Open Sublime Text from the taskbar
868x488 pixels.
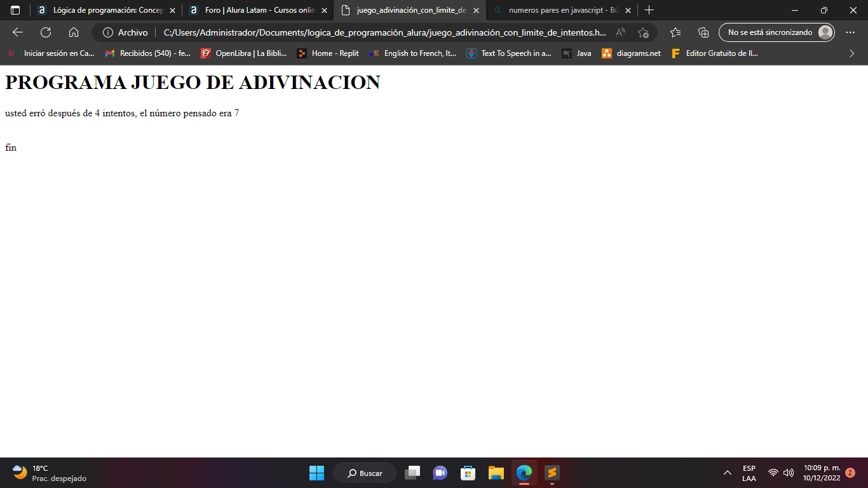(x=552, y=473)
